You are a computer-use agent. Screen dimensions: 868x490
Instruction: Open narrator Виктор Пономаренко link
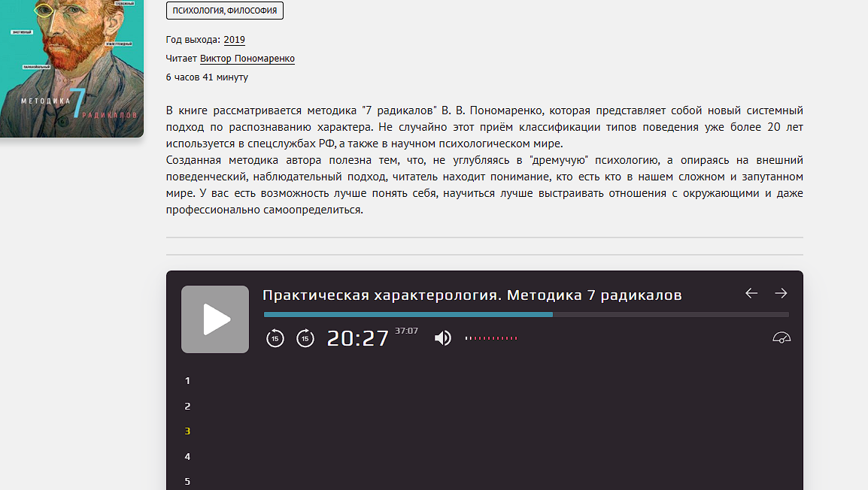[x=247, y=59]
